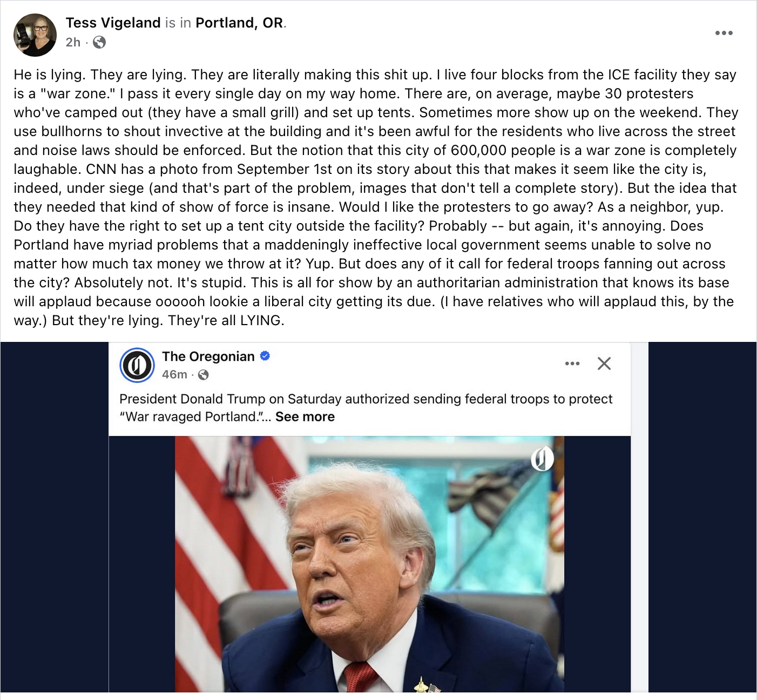Click The Oregonian round logo avatar
This screenshot has height=700, width=757.
tap(137, 366)
